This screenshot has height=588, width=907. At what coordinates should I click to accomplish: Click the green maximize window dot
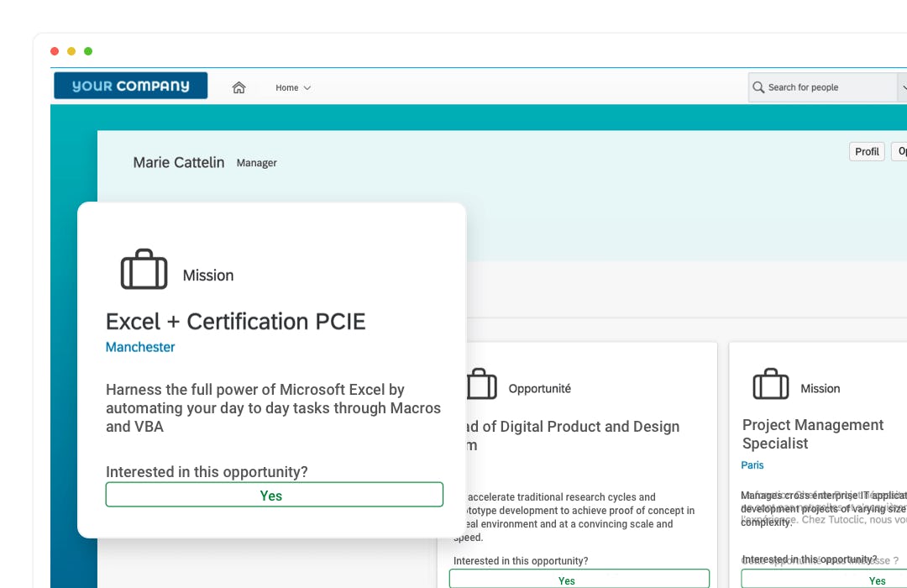[88, 51]
